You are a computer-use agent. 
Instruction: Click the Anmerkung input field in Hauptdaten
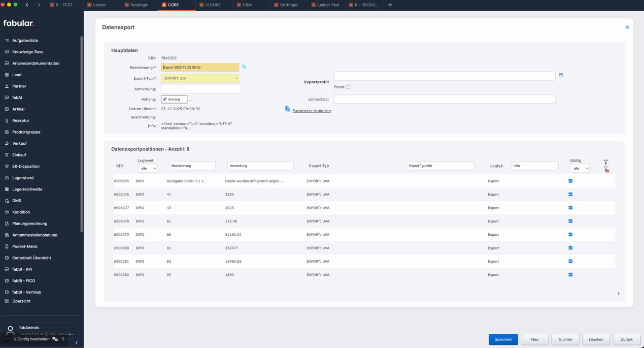pos(201,89)
